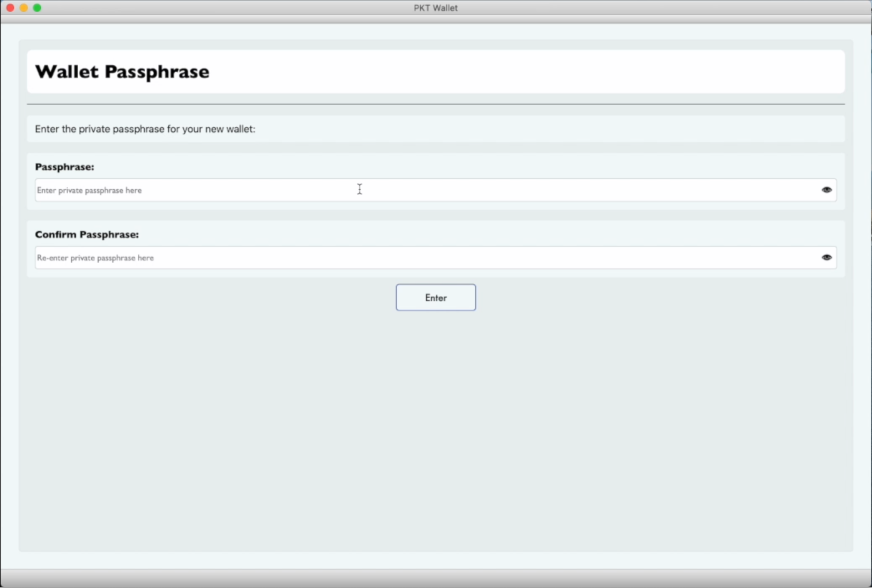
Task: Click the Wallet Passphrase heading
Action: [x=122, y=72]
